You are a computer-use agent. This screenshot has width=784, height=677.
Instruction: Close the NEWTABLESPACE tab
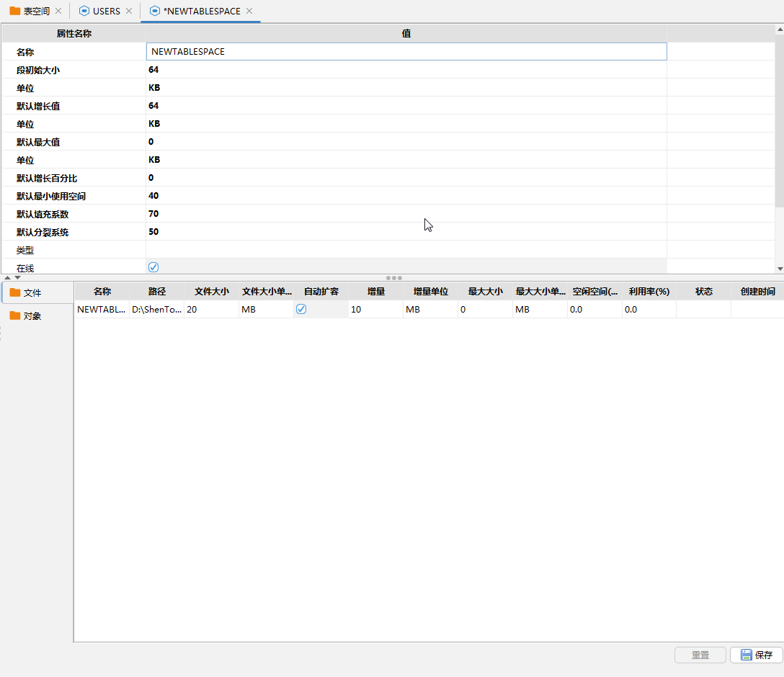click(249, 12)
